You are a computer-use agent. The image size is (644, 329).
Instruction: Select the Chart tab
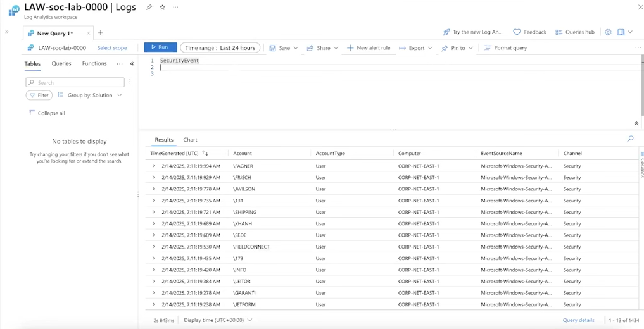point(190,140)
